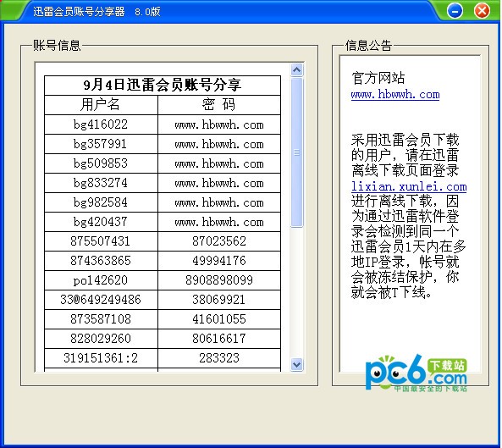Click password 38069921
This screenshot has width=502, height=448.
(x=219, y=300)
